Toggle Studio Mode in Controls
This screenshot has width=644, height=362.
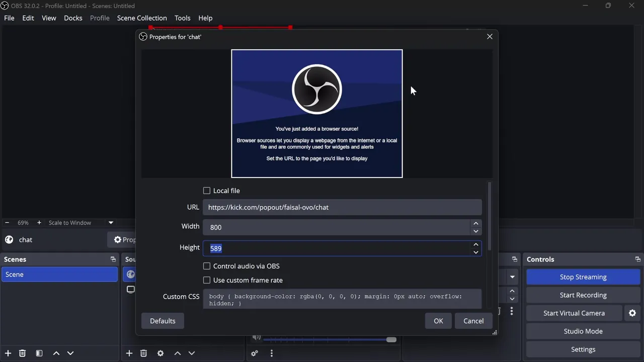(583, 331)
